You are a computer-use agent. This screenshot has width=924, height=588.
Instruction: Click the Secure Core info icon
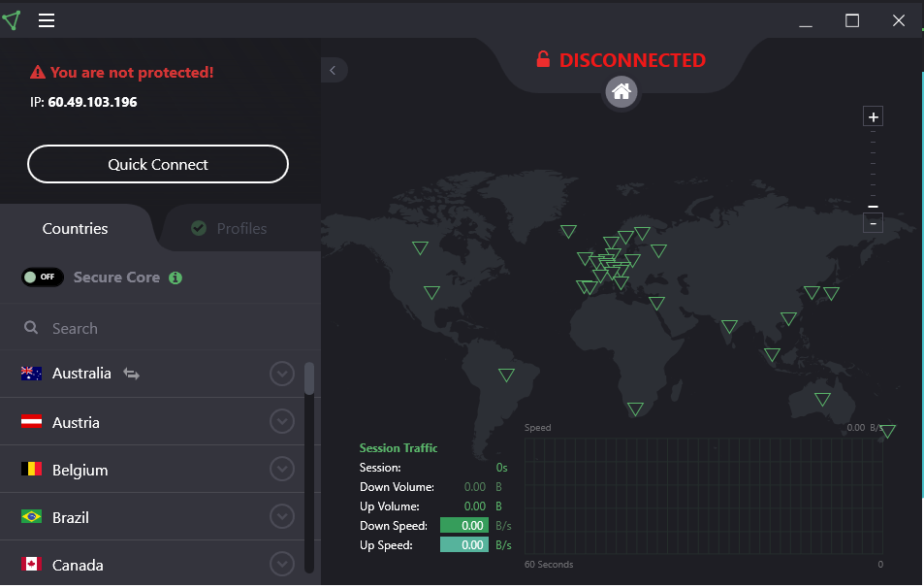click(175, 278)
